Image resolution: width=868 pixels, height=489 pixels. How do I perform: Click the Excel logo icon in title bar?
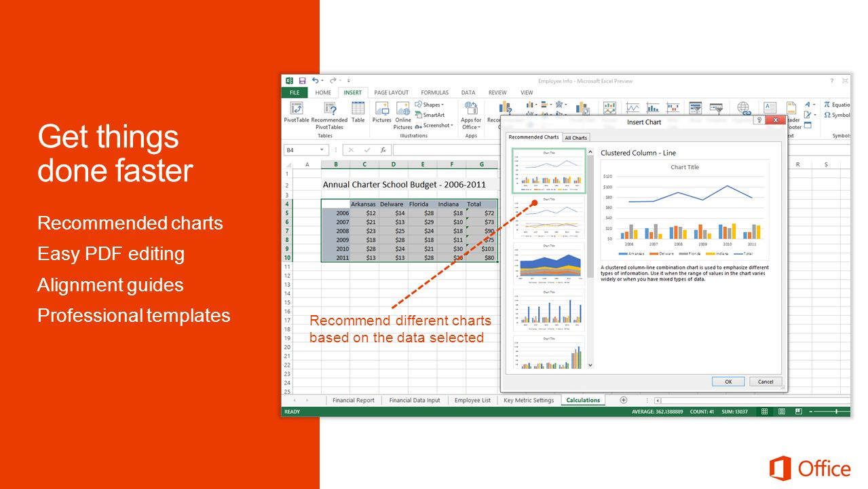click(x=289, y=80)
